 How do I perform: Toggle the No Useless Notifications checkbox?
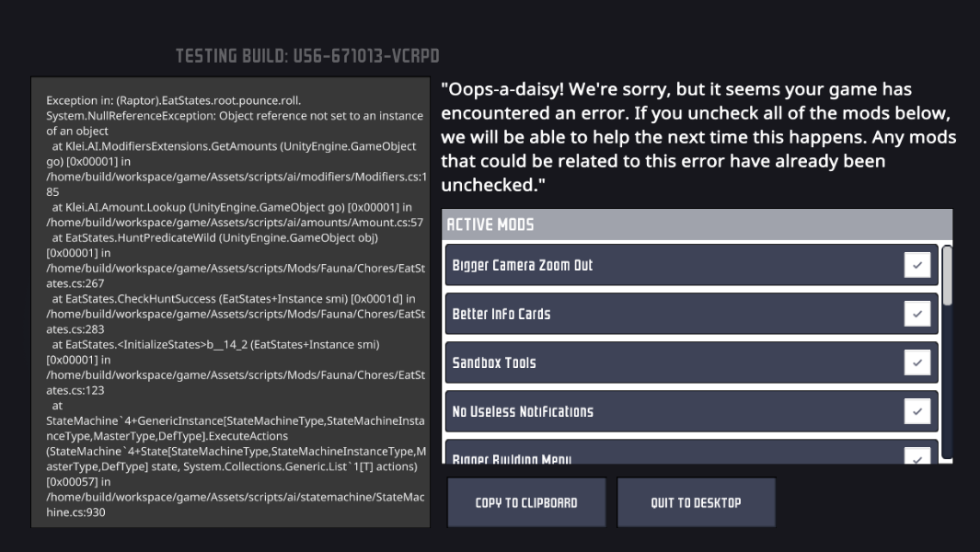point(917,411)
